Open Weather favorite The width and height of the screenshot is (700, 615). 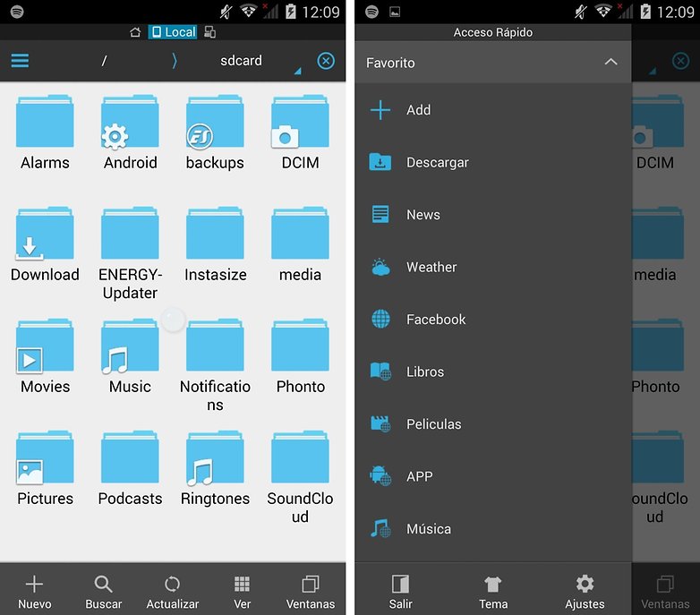493,267
